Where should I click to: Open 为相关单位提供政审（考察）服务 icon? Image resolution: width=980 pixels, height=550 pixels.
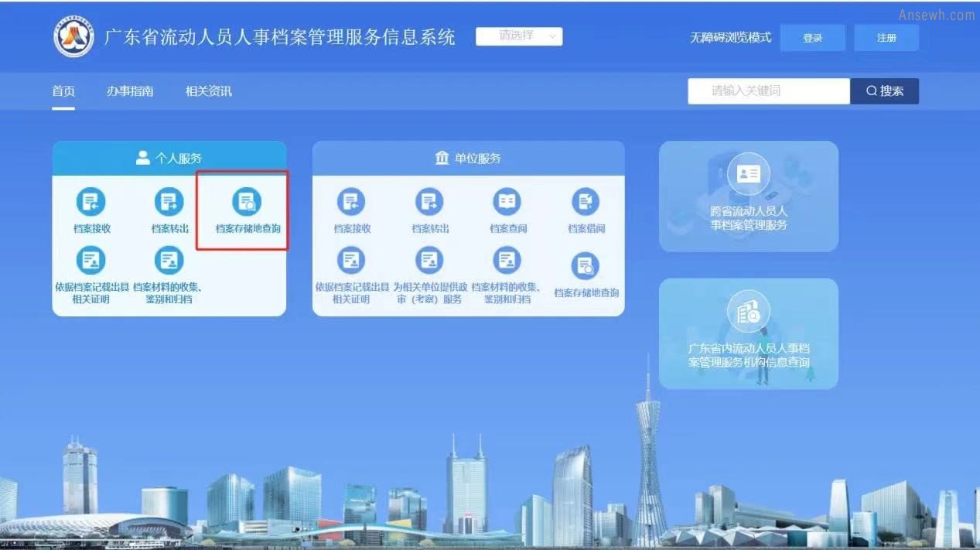coord(429,261)
